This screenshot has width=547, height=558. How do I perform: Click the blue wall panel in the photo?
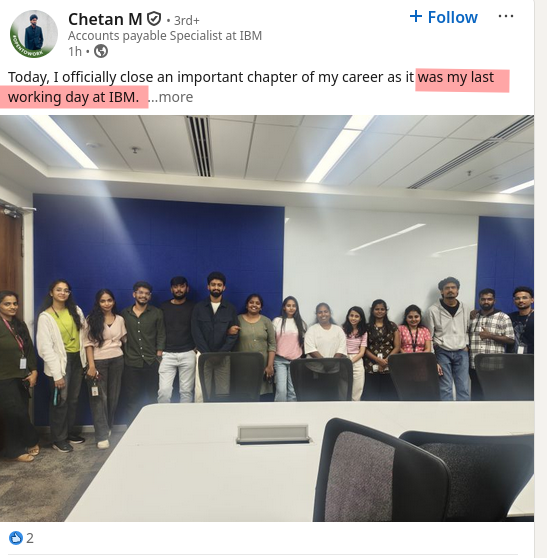pyautogui.click(x=158, y=242)
